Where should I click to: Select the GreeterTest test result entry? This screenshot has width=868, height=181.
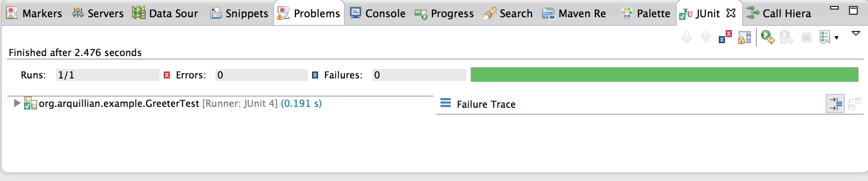click(180, 103)
